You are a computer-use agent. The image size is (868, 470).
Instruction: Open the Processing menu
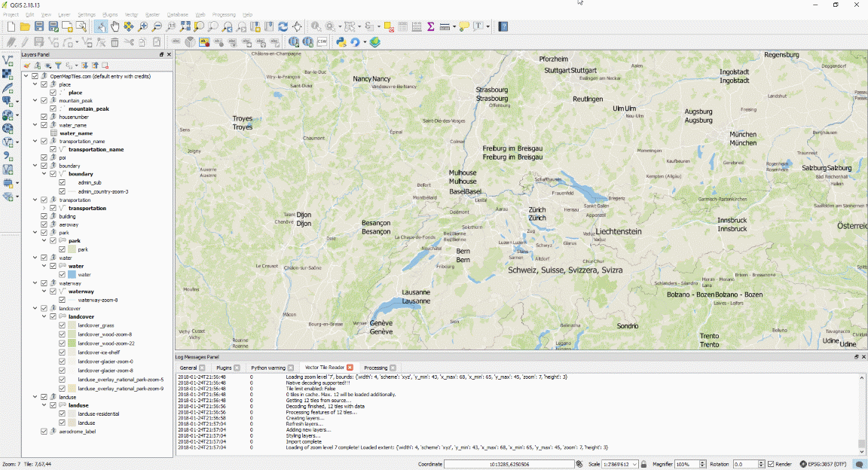(224, 14)
